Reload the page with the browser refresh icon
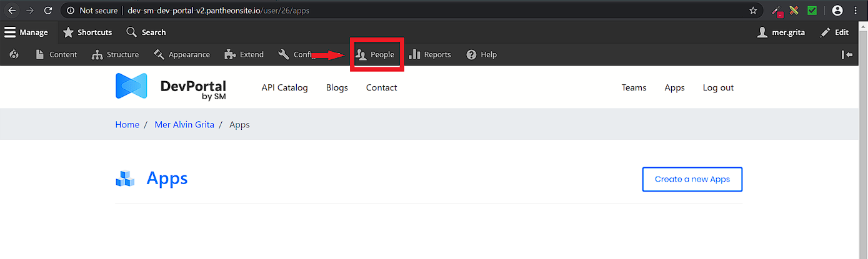Screen dimensions: 868x259 [x=48, y=11]
